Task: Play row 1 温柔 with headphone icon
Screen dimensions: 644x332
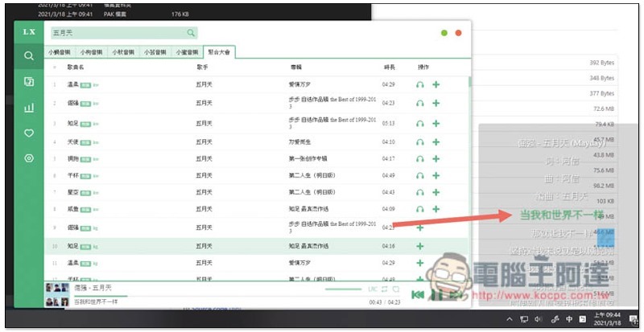Action: [x=419, y=84]
